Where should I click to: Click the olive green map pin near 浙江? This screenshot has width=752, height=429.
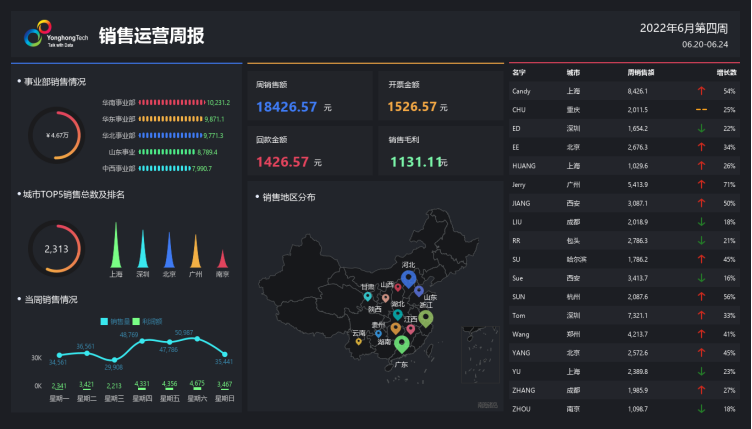pos(426,318)
